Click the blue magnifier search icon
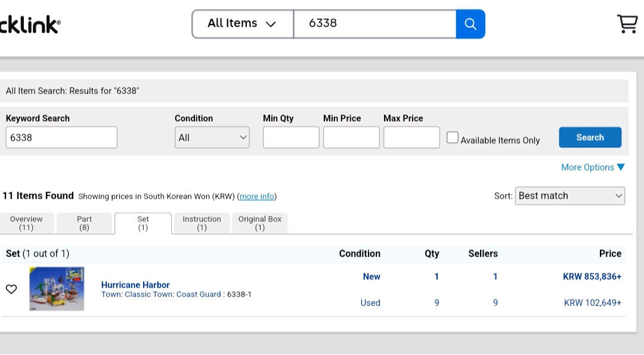This screenshot has width=644, height=355. pos(470,24)
